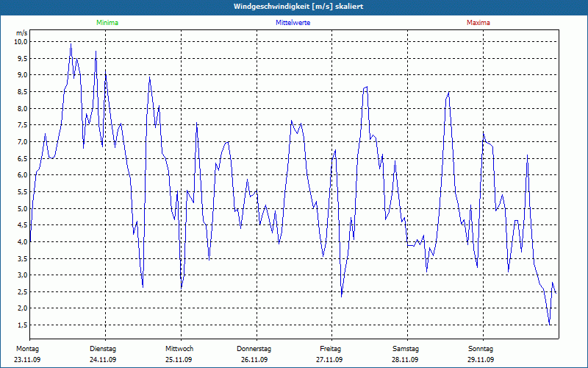Click the 6,0 y-axis label
Image resolution: width=588 pixels, height=368 pixels.
[x=23, y=175]
